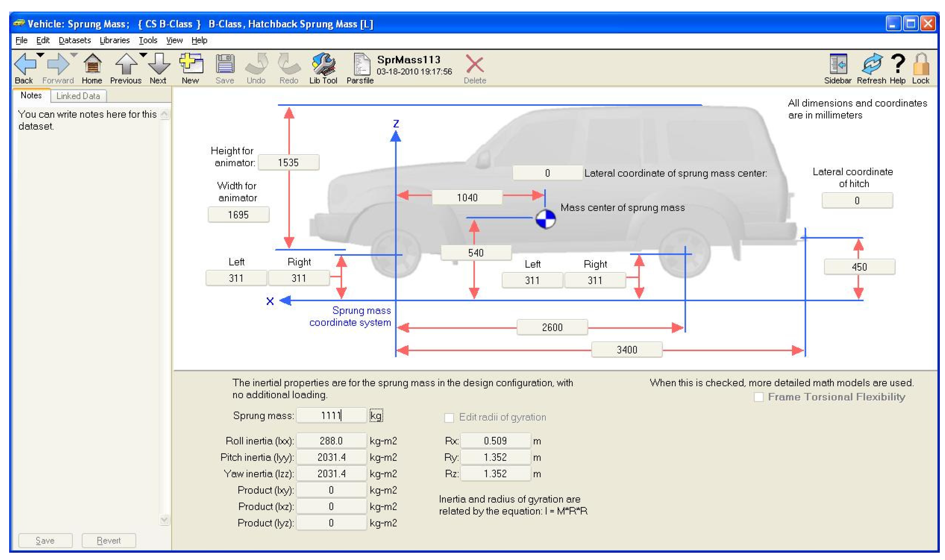Click the Back arrow icon
The height and width of the screenshot is (560, 945).
pos(24,64)
